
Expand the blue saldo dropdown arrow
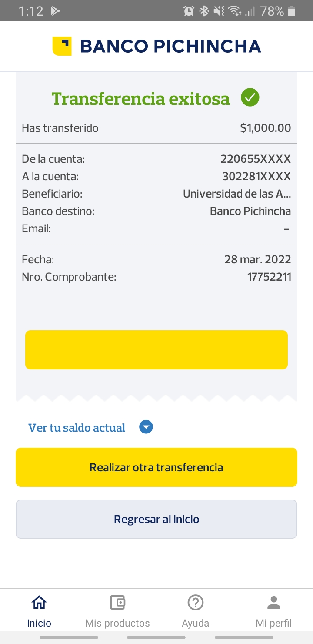pyautogui.click(x=146, y=427)
